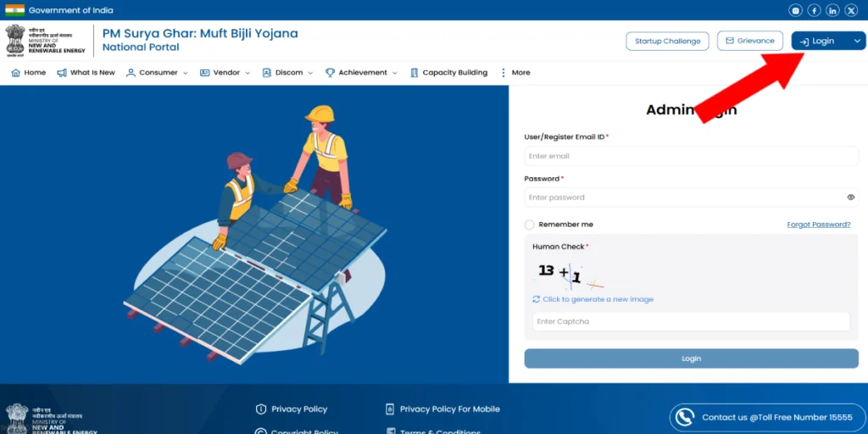
Task: Click the captcha image 13 + 1
Action: pos(569,275)
